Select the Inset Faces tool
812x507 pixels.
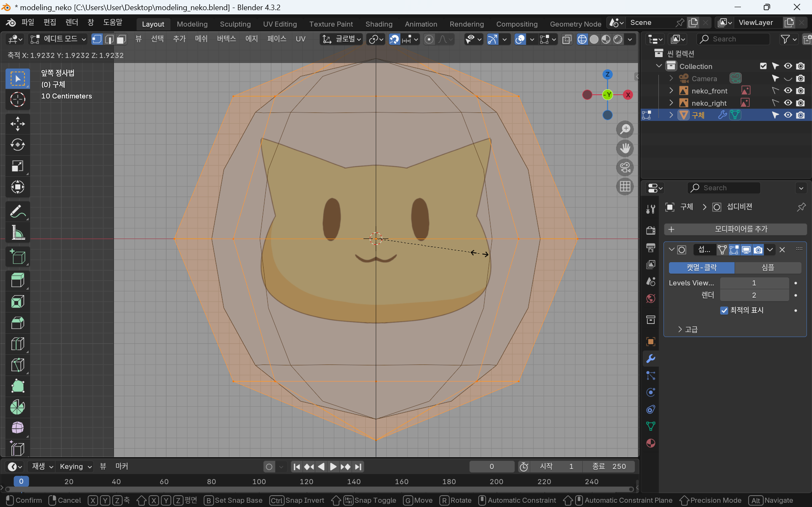click(17, 302)
